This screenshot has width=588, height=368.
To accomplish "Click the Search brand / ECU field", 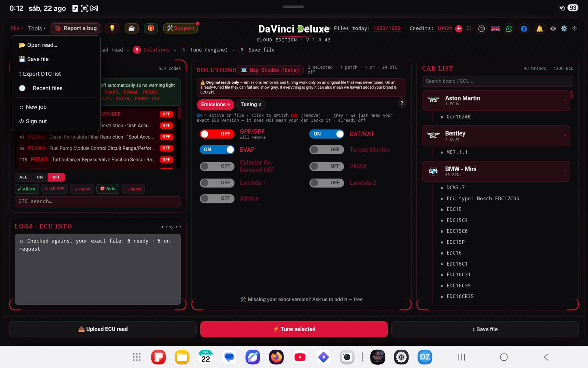I will (x=497, y=81).
